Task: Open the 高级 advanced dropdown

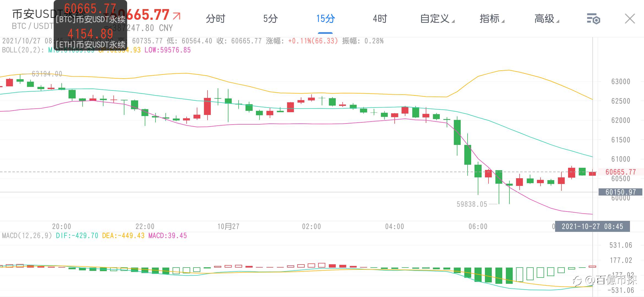Action: [547, 19]
